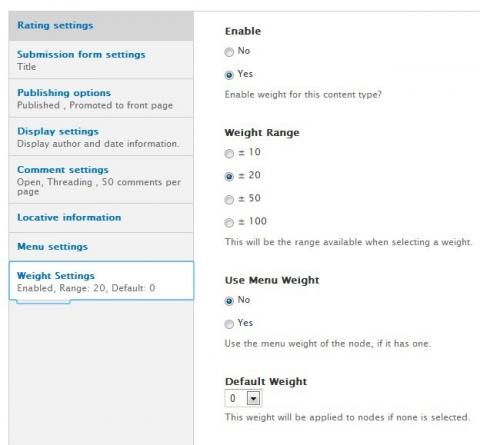The width and height of the screenshot is (480, 445).
Task: Open the Default Weight dropdown
Action: 243,398
